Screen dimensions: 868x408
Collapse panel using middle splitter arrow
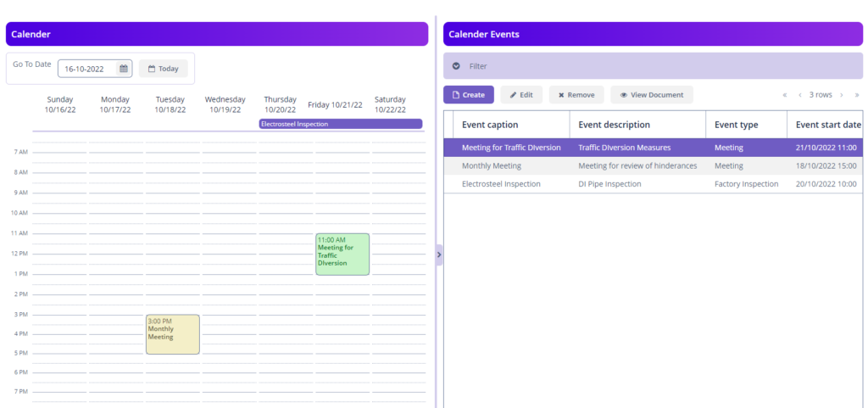(439, 254)
